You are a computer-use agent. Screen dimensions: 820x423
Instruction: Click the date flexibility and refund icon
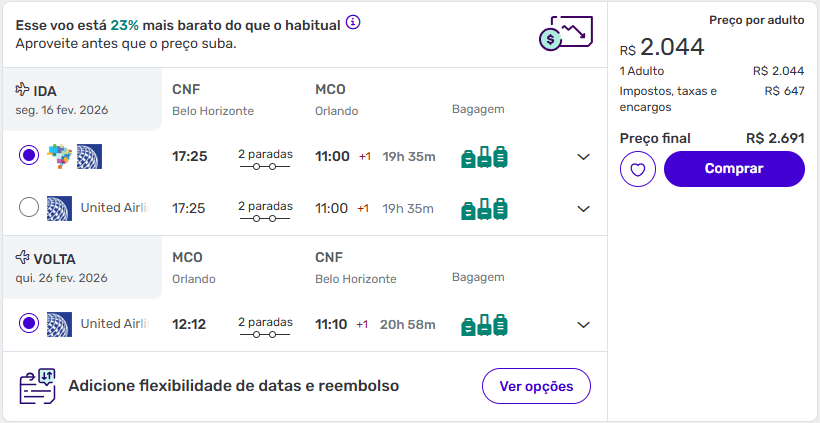pyautogui.click(x=38, y=386)
